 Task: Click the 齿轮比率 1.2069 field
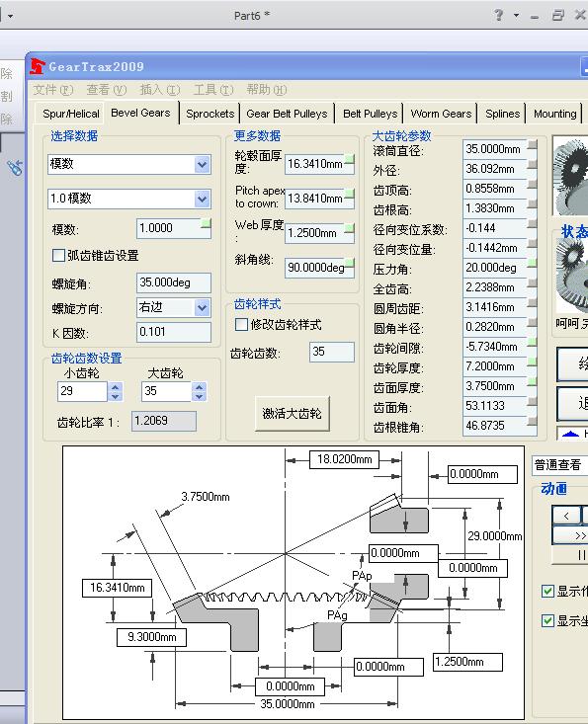(163, 421)
